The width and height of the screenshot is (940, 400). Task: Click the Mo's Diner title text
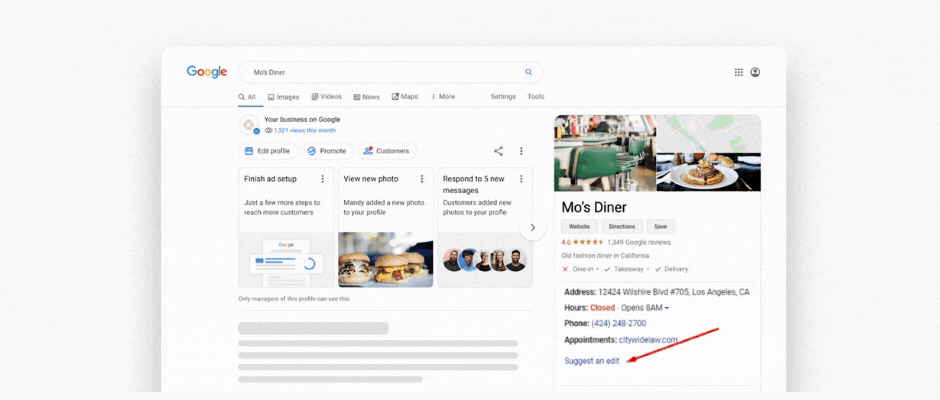pos(594,207)
